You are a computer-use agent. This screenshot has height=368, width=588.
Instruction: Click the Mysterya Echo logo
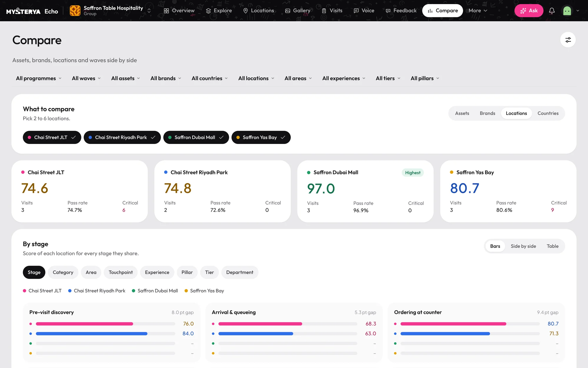(32, 11)
